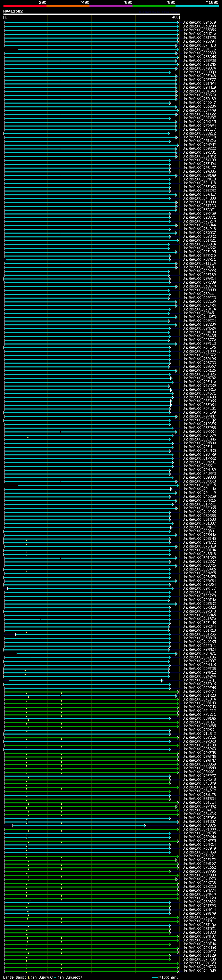Select label UniRef100_A0ZV97
Screen dimensions: 222x980
point(199,118)
